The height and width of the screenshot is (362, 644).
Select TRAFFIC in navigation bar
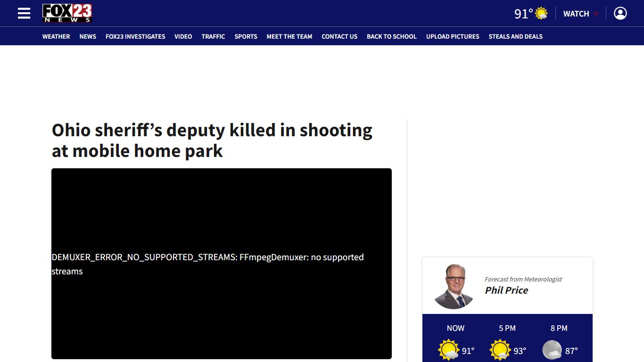213,36
